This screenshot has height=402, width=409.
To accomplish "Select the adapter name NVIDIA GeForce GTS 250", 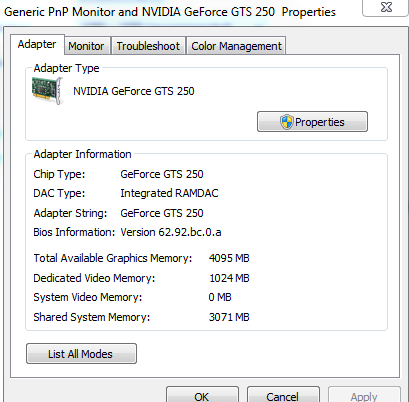I will click(134, 91).
